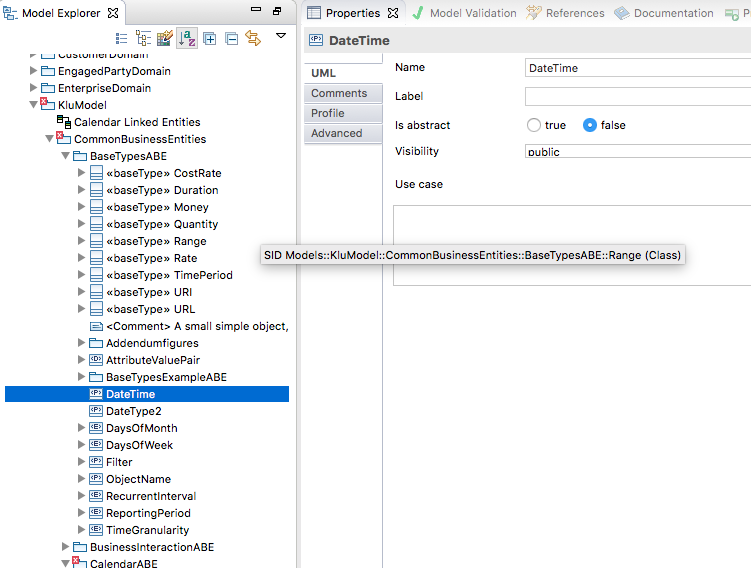Image resolution: width=751 pixels, height=568 pixels.
Task: Click the AttributeValuePair datatype icon
Action: (x=96, y=360)
